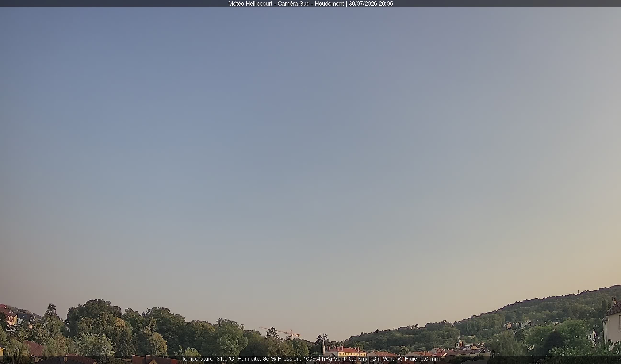
Task: Select the "Caméra Sud" label
Action: point(293,4)
